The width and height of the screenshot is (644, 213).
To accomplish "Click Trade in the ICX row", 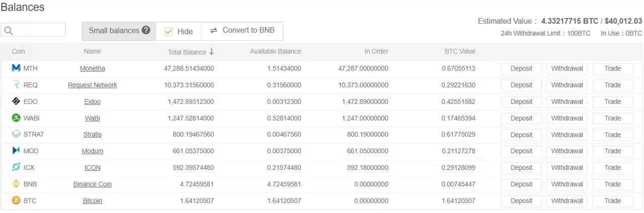I will [x=613, y=168].
